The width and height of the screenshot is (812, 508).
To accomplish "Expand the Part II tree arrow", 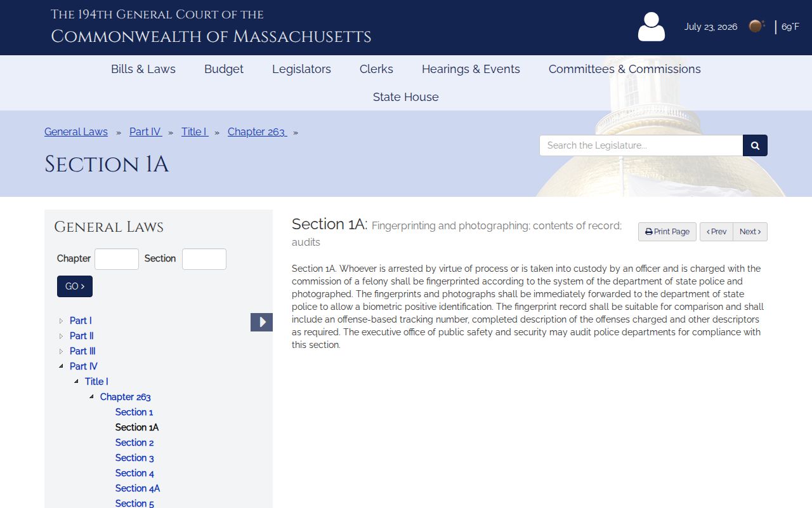I will tap(62, 336).
